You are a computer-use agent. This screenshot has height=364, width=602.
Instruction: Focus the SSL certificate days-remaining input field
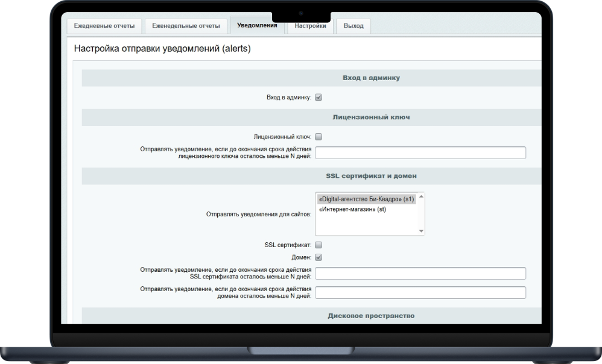point(420,273)
